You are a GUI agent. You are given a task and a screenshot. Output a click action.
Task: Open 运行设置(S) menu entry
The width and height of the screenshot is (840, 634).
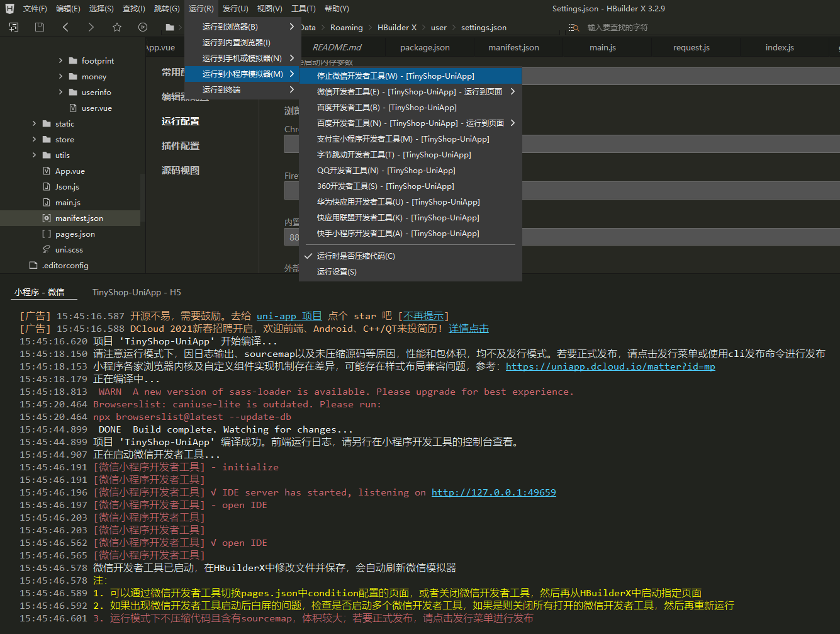pos(410,272)
